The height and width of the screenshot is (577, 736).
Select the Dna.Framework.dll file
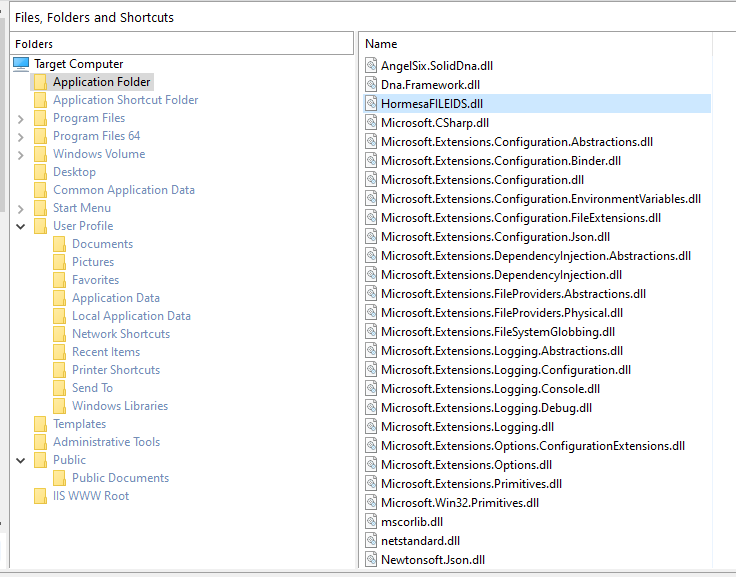pos(430,85)
